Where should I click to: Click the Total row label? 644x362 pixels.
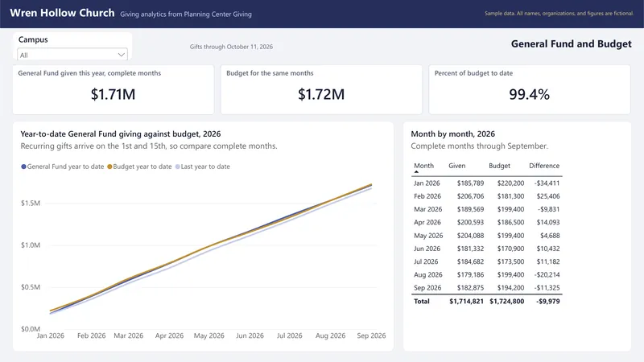[x=421, y=301]
